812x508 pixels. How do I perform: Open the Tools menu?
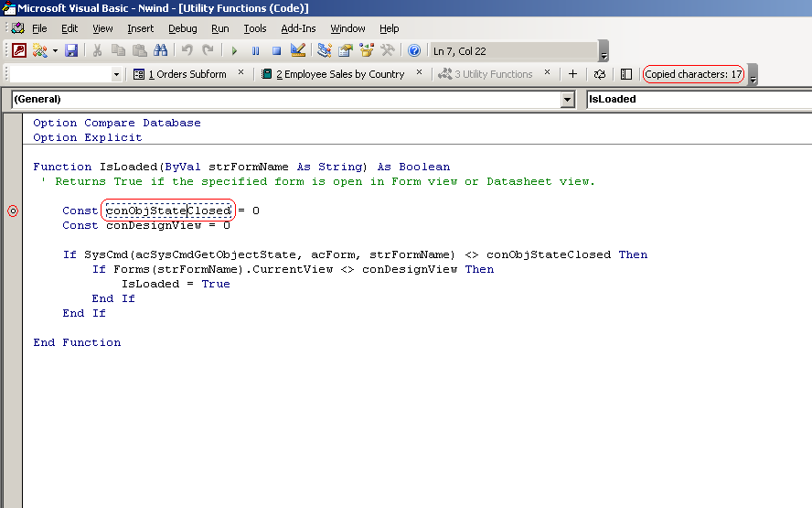[x=255, y=28]
